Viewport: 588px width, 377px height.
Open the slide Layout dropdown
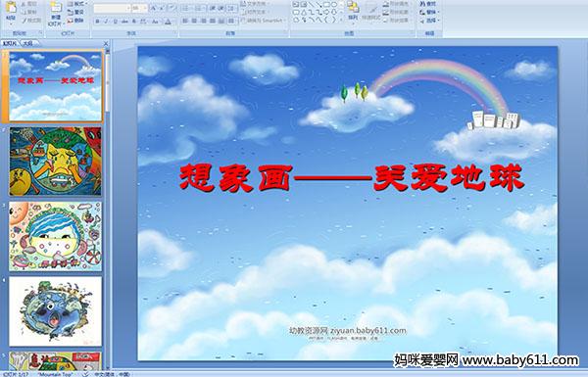pos(76,4)
